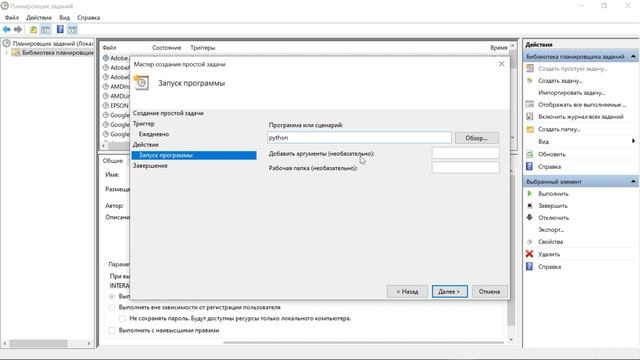Click the green 'Выполнить' play icon
640x360 pixels.
(x=530, y=193)
